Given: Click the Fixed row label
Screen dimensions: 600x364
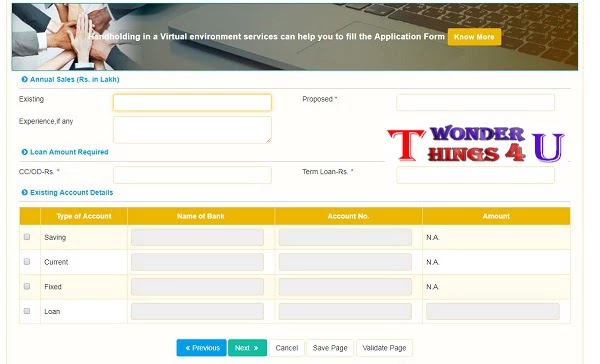Looking at the screenshot, I should 53,287.
